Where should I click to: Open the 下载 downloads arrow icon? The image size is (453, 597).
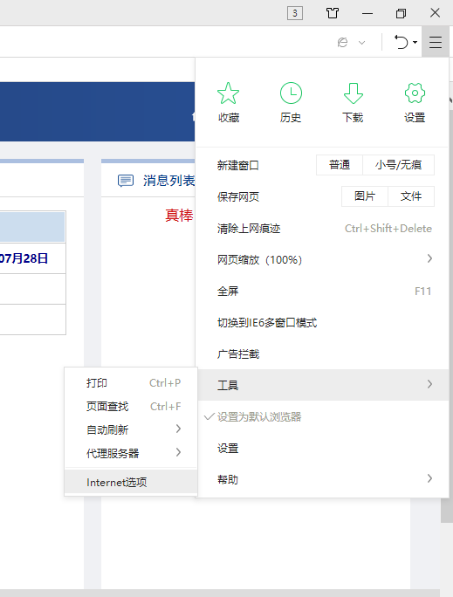tap(353, 93)
